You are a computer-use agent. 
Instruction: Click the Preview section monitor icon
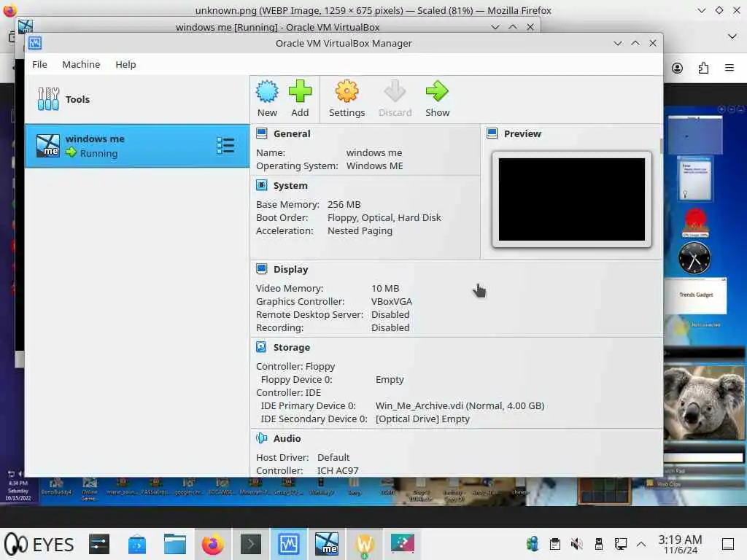[492, 133]
